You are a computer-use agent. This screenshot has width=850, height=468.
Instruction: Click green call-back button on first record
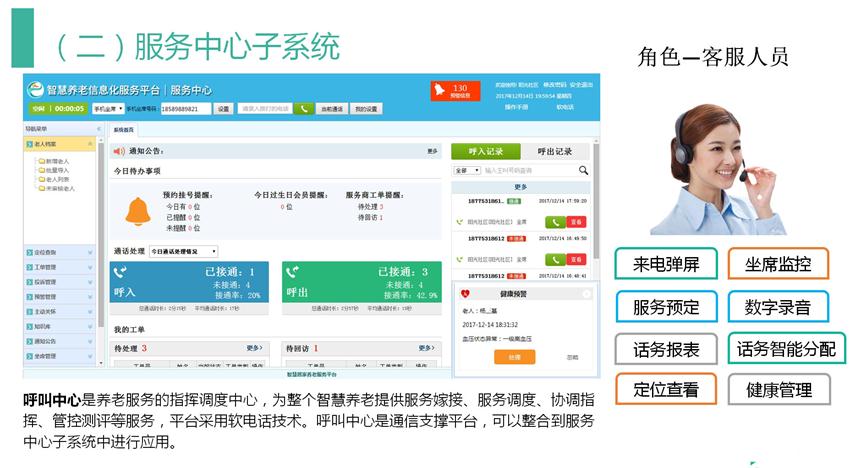tap(554, 221)
